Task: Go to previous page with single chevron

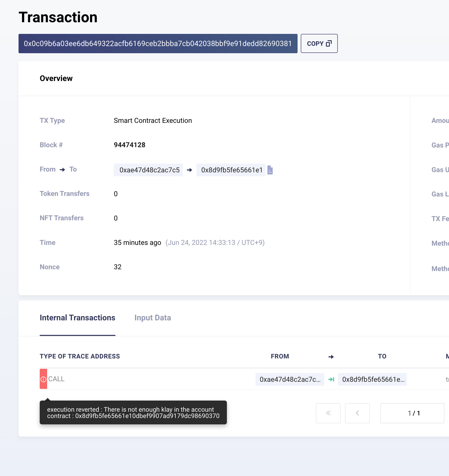Action: (357, 413)
